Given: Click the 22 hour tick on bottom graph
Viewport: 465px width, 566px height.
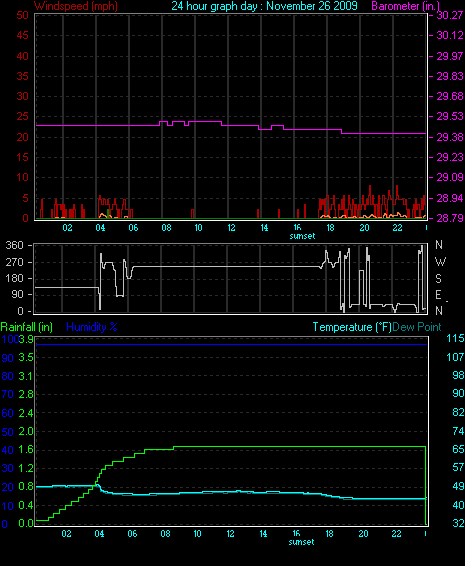Looking at the screenshot, I should [x=396, y=534].
